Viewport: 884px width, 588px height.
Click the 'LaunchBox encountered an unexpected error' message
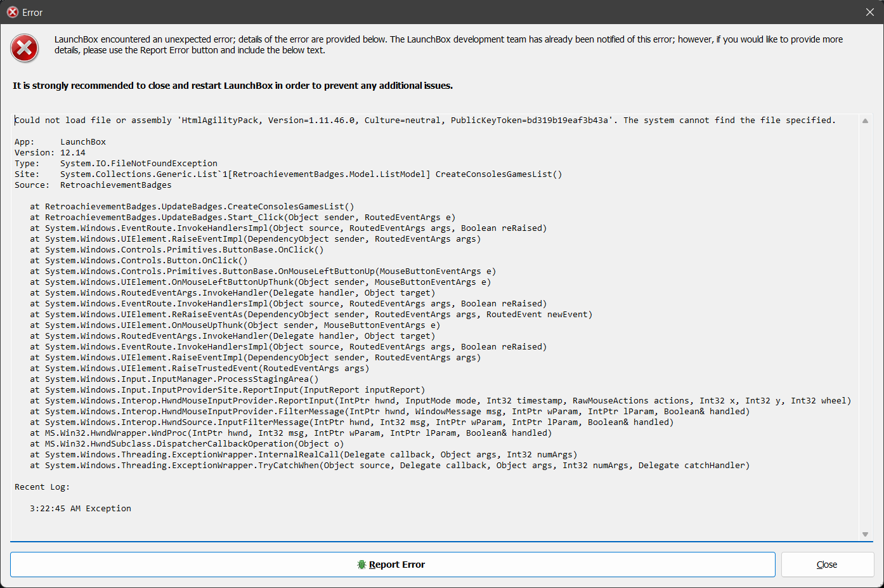(x=448, y=44)
